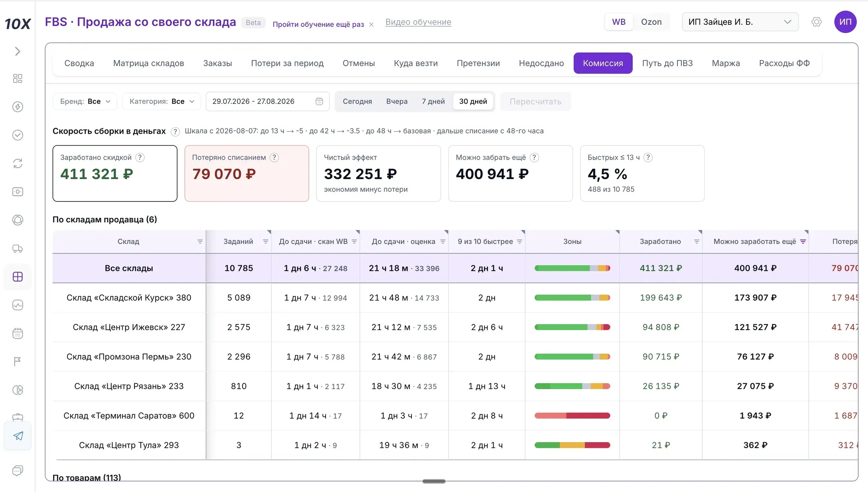Open the paper plane sidebar icon

(18, 436)
